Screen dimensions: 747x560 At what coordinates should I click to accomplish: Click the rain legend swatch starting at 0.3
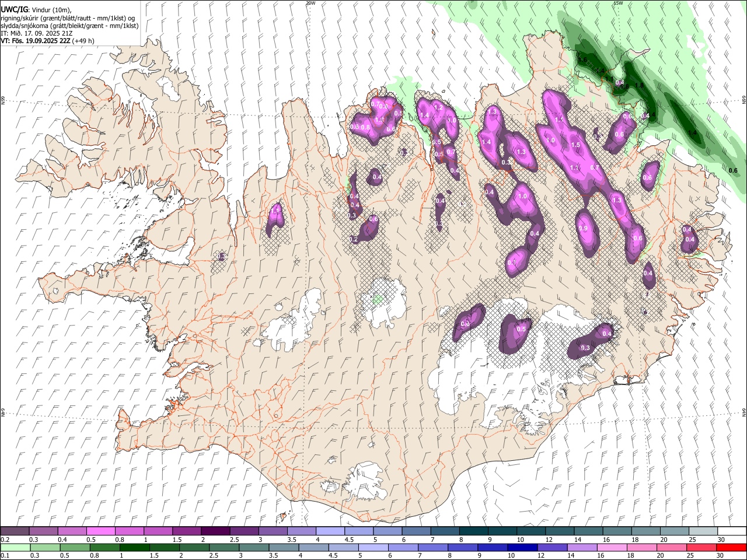pyautogui.click(x=45, y=548)
